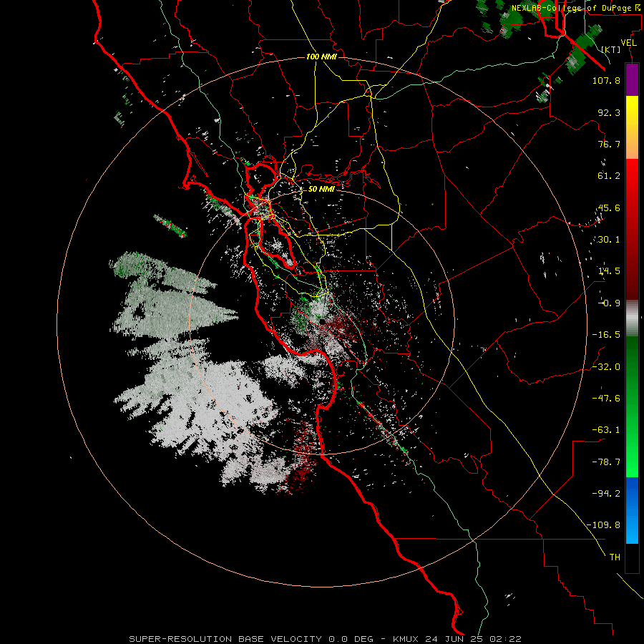The height and width of the screenshot is (644, 644).
Task: Click the -32.0 velocity scale value
Action: 606,367
